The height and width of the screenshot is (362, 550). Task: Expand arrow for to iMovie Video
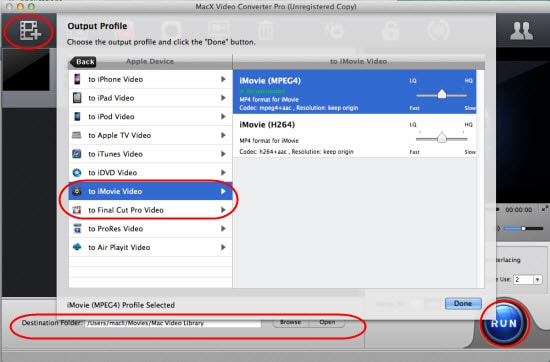coord(223,191)
